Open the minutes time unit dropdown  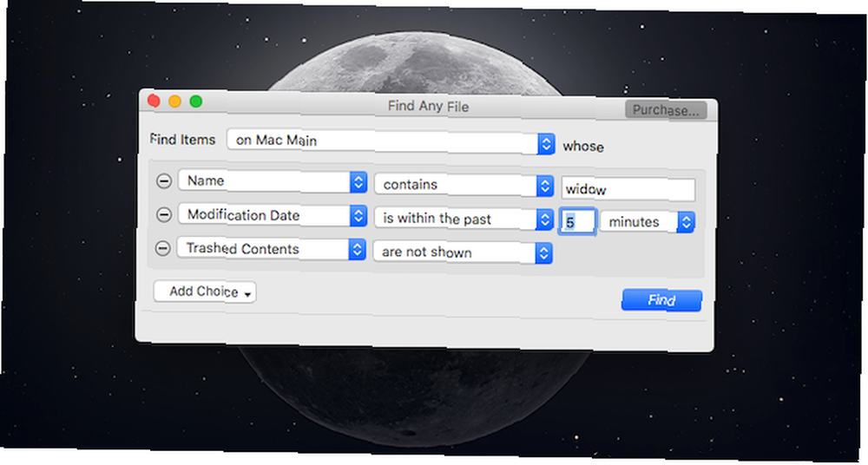pyautogui.click(x=648, y=222)
